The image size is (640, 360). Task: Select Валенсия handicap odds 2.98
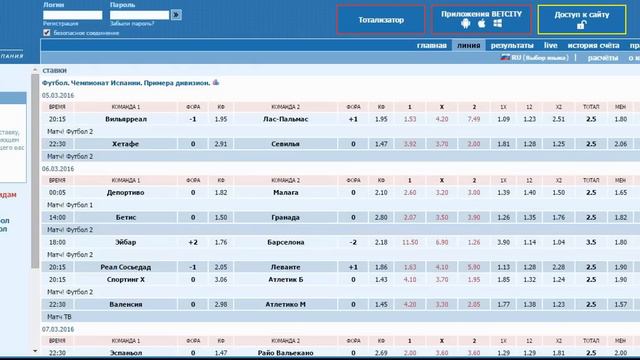click(221, 304)
